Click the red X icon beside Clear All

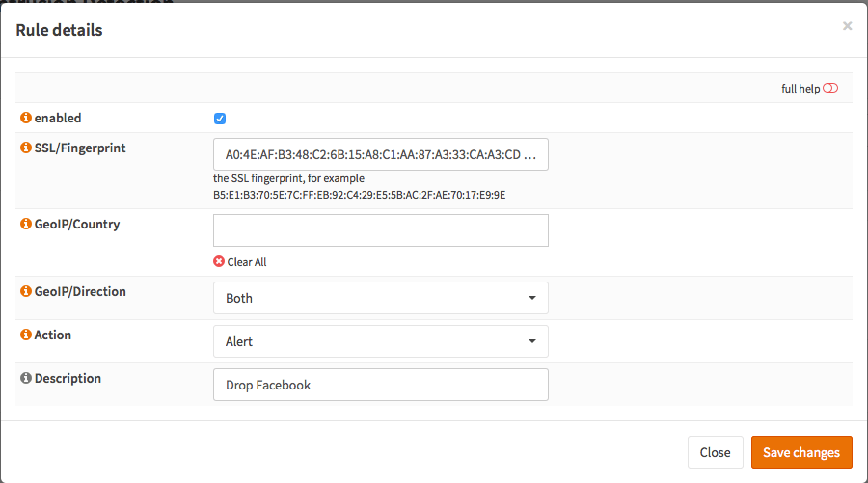click(x=219, y=262)
